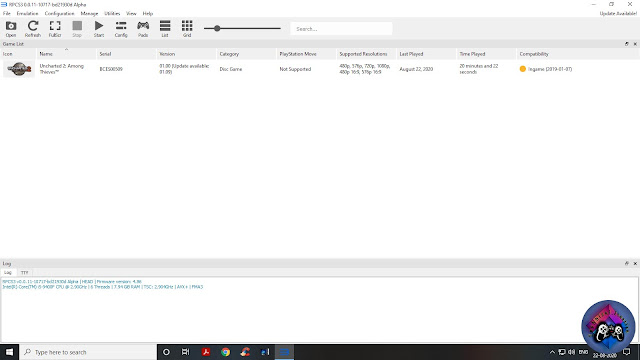Open a game with the Open icon

pos(11,29)
